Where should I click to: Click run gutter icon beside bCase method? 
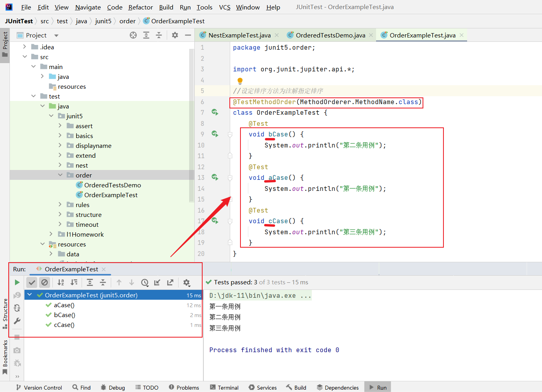pyautogui.click(x=215, y=134)
